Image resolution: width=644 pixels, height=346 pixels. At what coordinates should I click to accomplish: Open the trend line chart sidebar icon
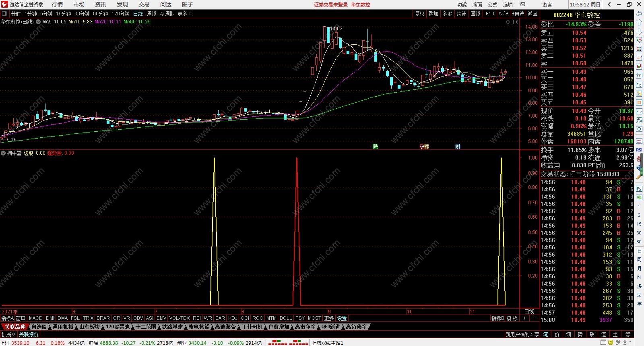[639, 58]
